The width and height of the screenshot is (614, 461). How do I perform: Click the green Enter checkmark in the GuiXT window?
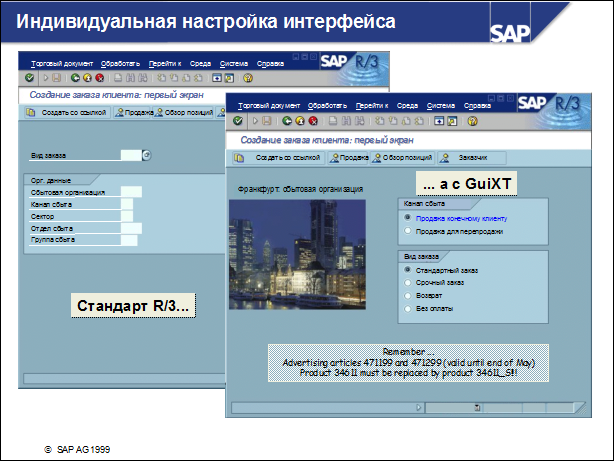[x=239, y=121]
